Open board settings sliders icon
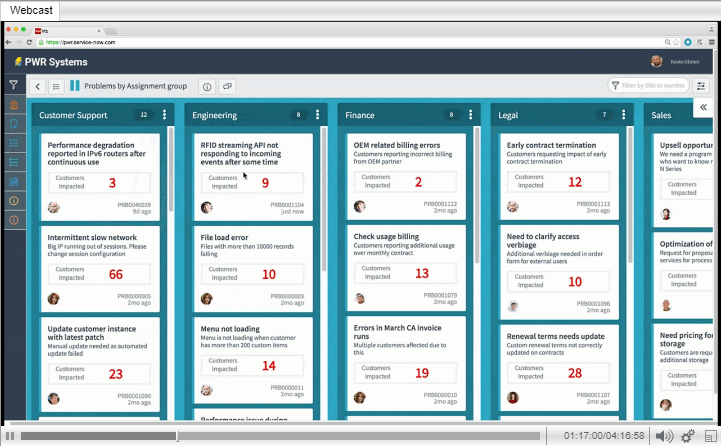Image resolution: width=721 pixels, height=446 pixels. [701, 86]
